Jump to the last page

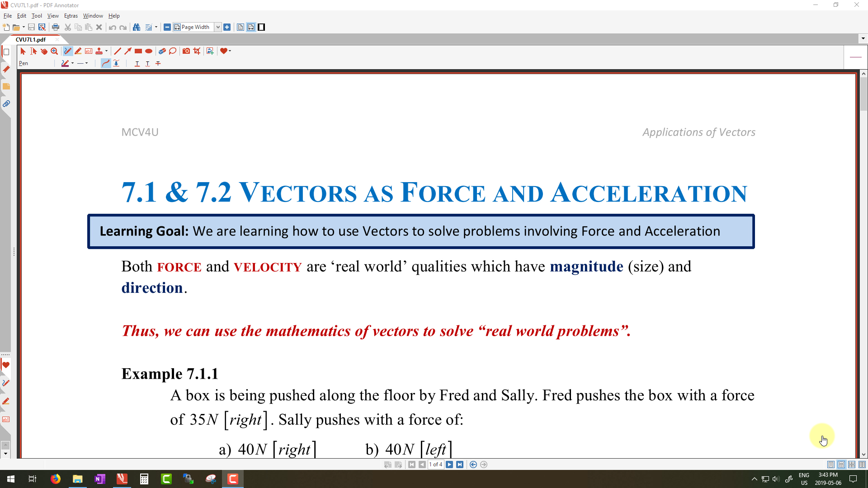[460, 465]
